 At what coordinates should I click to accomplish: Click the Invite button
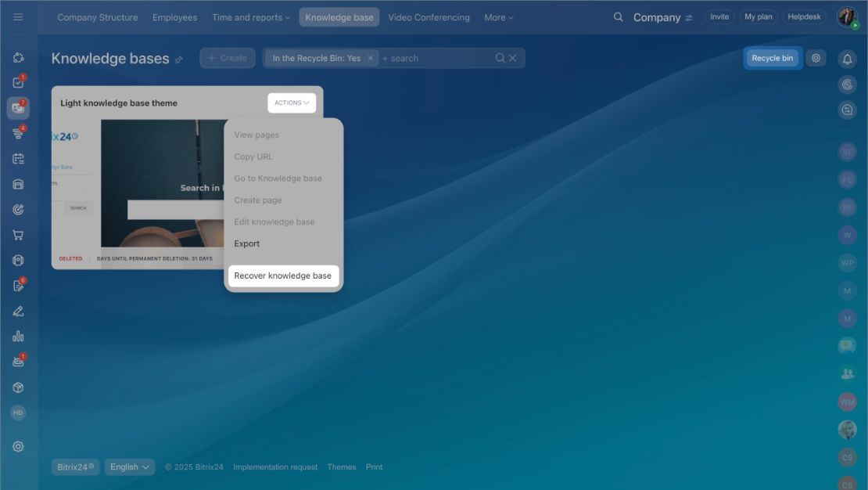[719, 17]
